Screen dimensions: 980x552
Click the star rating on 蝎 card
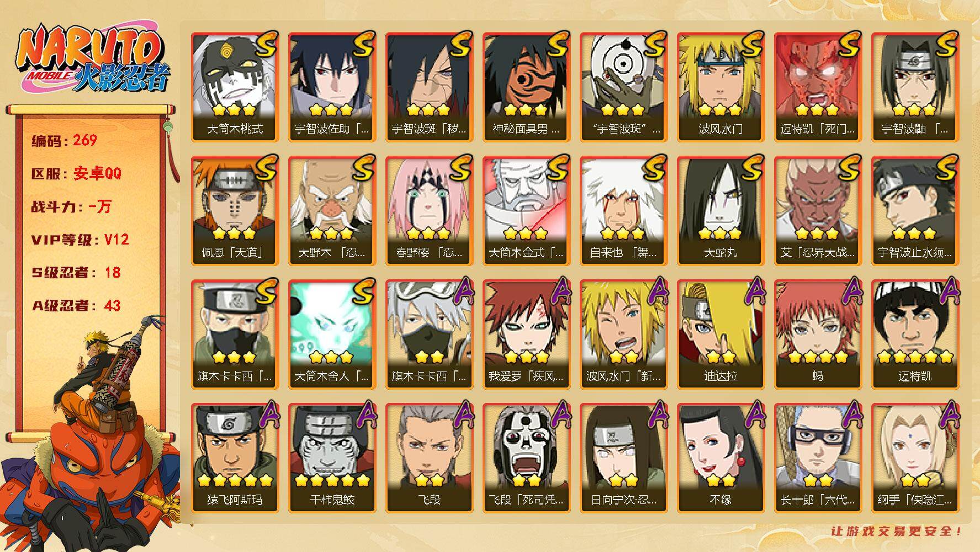click(818, 357)
